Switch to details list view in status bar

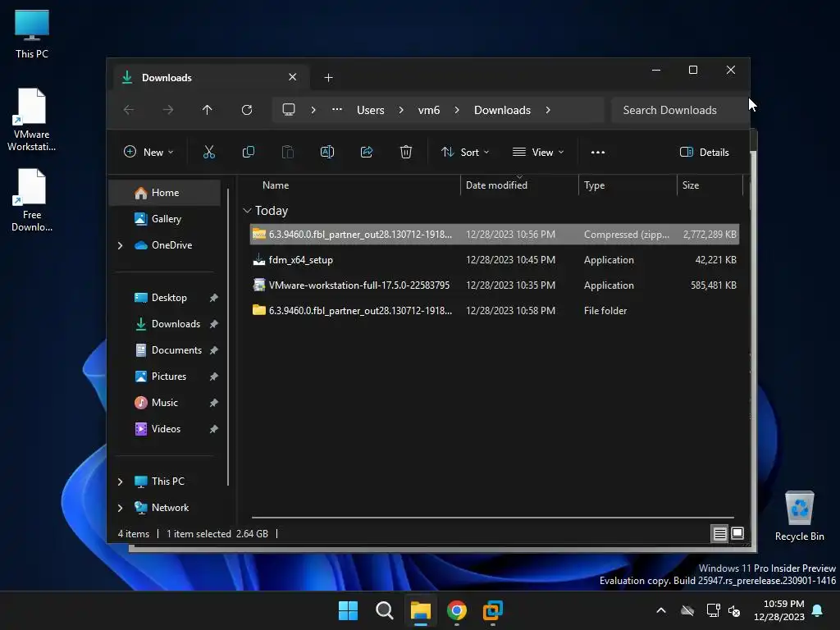pyautogui.click(x=719, y=533)
